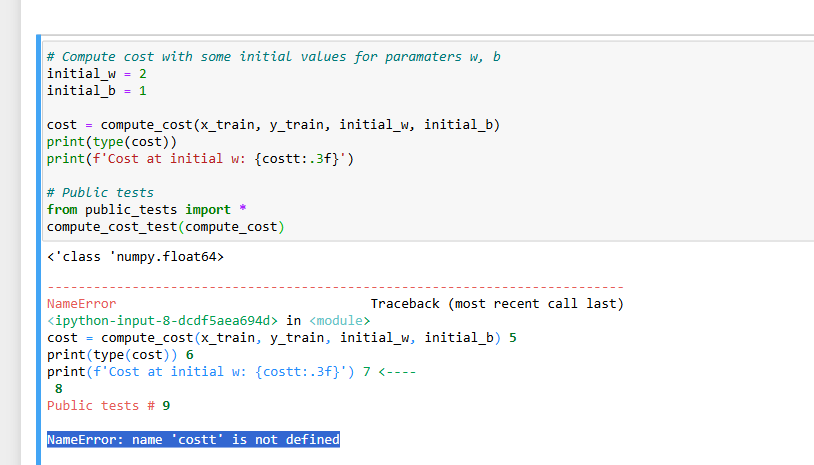Click the red 'NameError' traceback header
Viewport: 814px width, 465px height.
point(82,304)
